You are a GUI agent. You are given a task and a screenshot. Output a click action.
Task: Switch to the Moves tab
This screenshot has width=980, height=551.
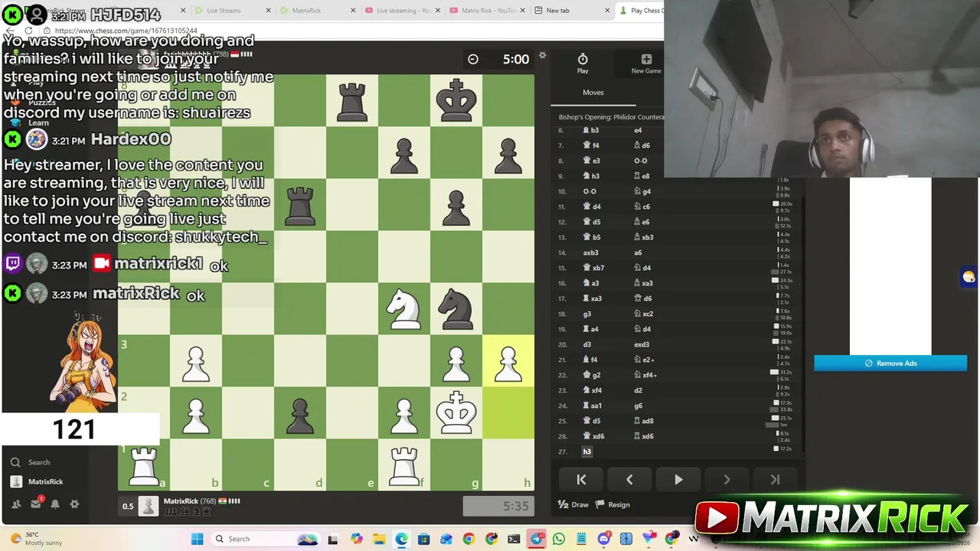pos(593,93)
